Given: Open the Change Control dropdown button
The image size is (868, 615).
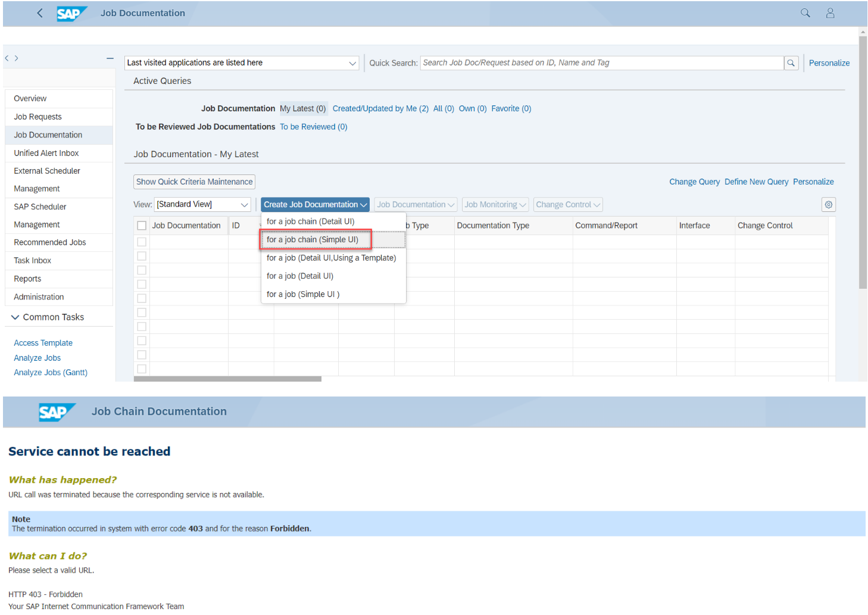Looking at the screenshot, I should tap(568, 205).
